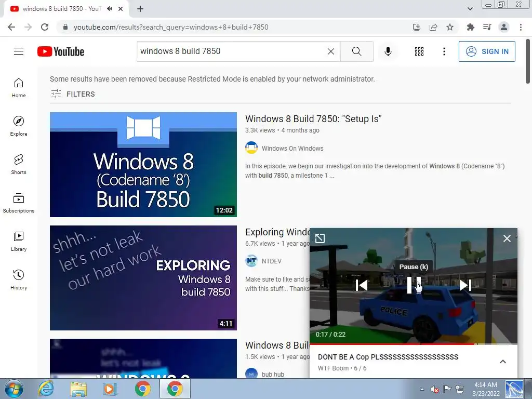
Task: Click the muted volume tray icon
Action: [x=435, y=389]
